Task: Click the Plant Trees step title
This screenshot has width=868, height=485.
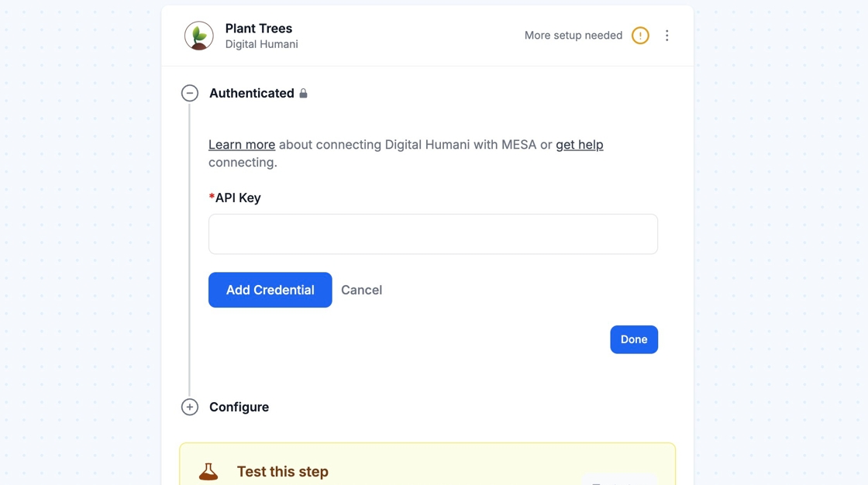Action: click(259, 29)
